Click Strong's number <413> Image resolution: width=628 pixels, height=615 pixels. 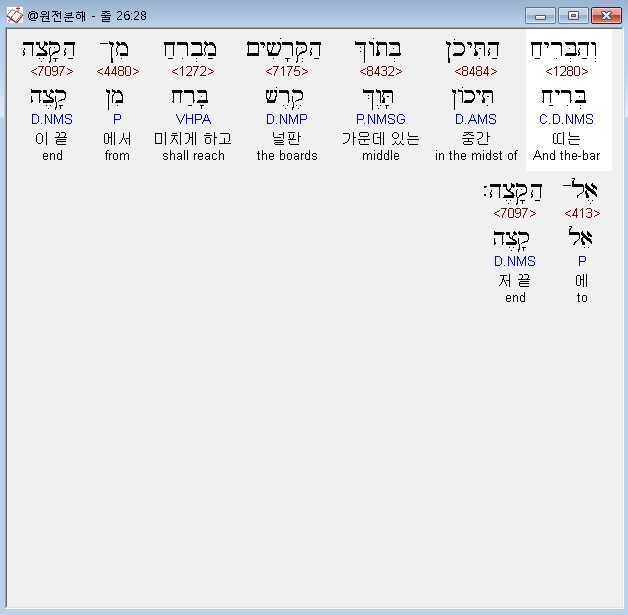click(582, 213)
